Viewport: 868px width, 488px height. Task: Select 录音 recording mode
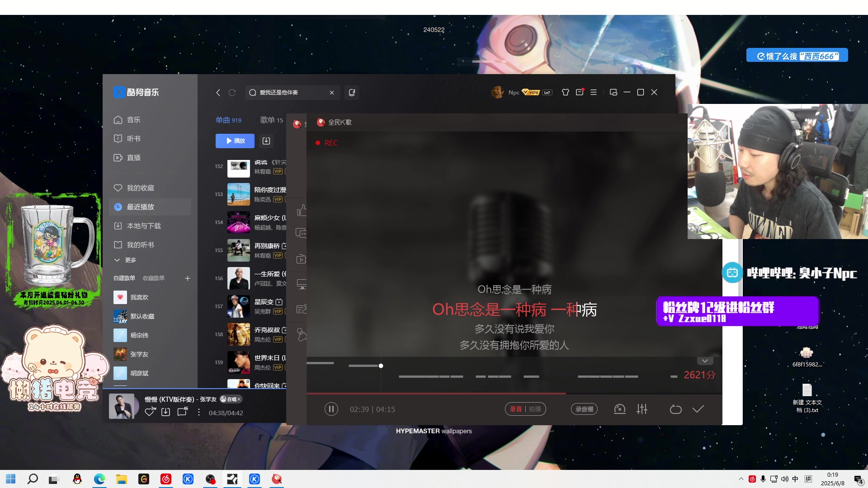pyautogui.click(x=516, y=409)
